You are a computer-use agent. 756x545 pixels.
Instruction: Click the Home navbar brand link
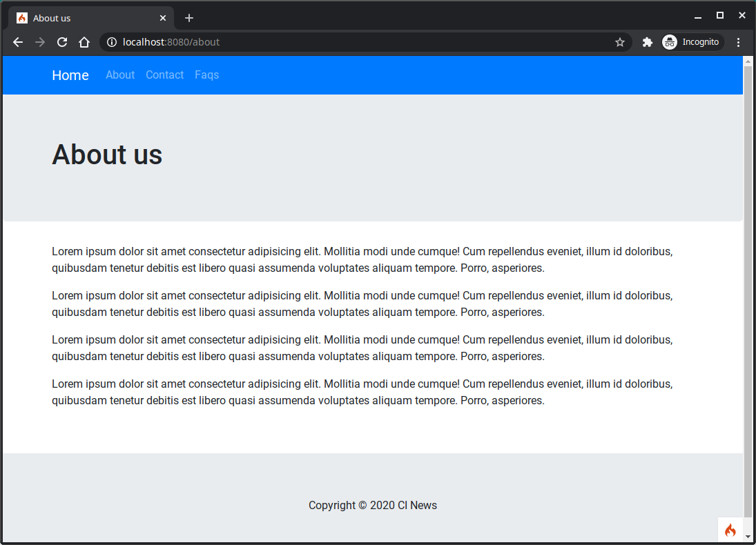pos(70,75)
